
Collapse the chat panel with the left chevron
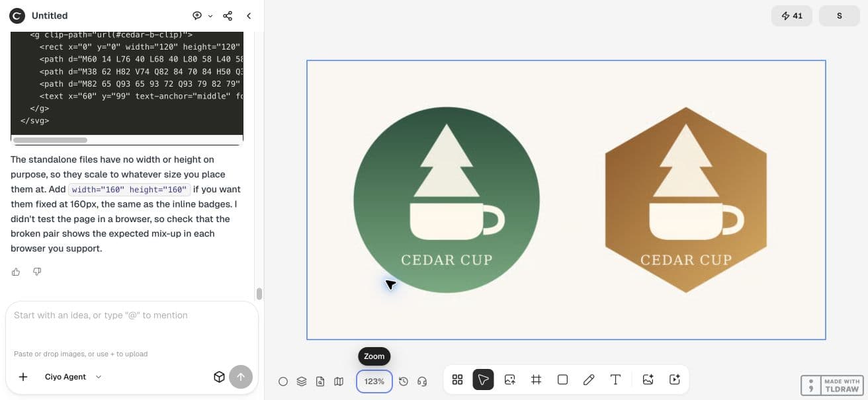249,15
